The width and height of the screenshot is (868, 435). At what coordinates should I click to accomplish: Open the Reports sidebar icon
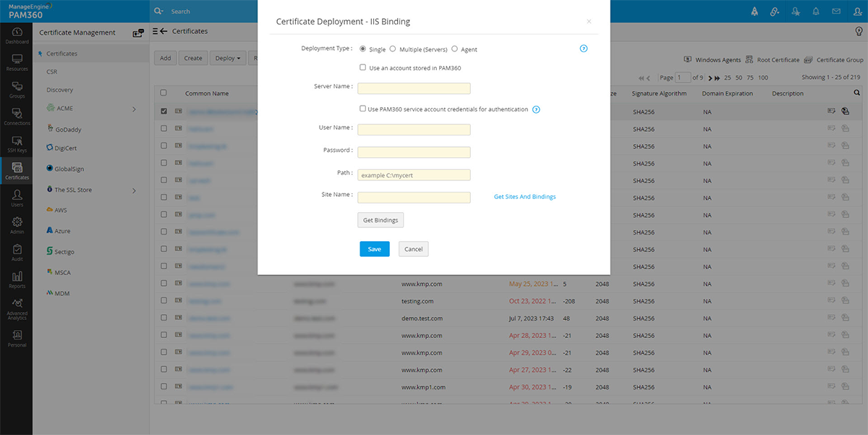coord(17,280)
